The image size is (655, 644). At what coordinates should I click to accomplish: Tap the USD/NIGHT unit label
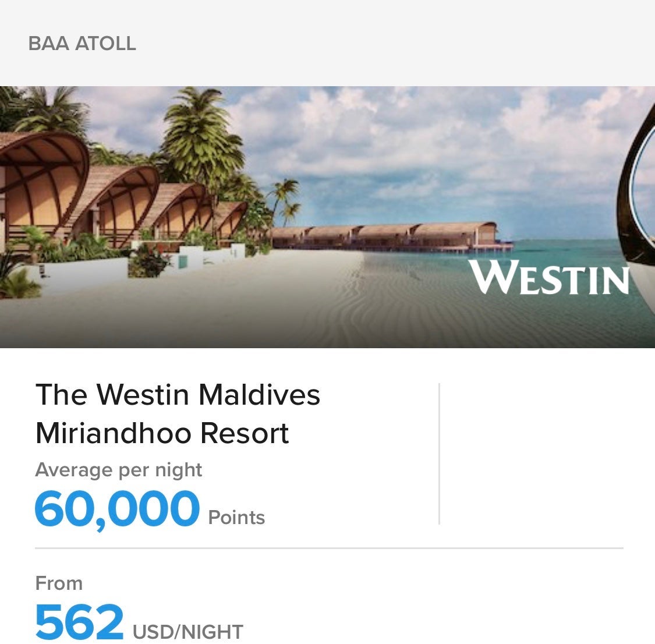click(188, 632)
